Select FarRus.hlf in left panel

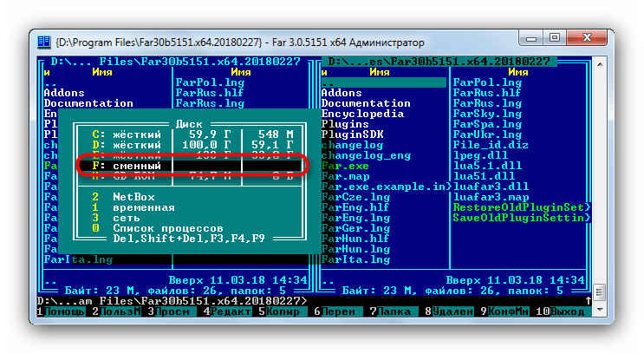210,93
